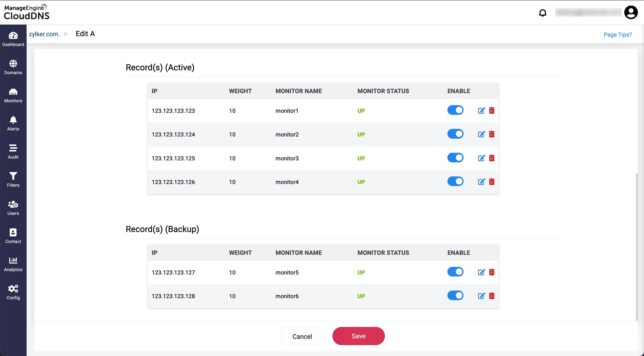Open Config settings in sidebar
Screen dimensions: 644x356
13,292
